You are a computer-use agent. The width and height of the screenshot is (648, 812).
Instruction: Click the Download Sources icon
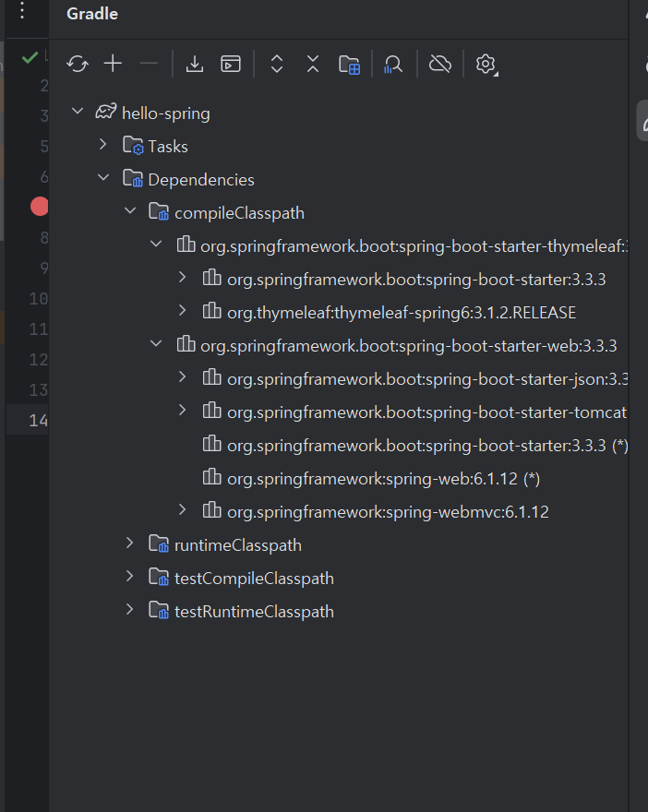pyautogui.click(x=195, y=65)
